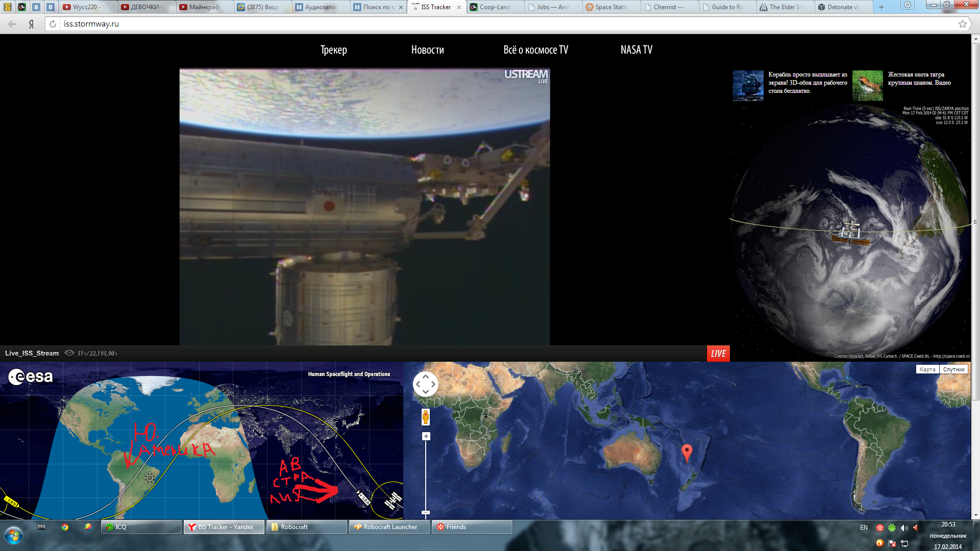Open a new browser tab with the plus icon
980x551 pixels.
881,7
